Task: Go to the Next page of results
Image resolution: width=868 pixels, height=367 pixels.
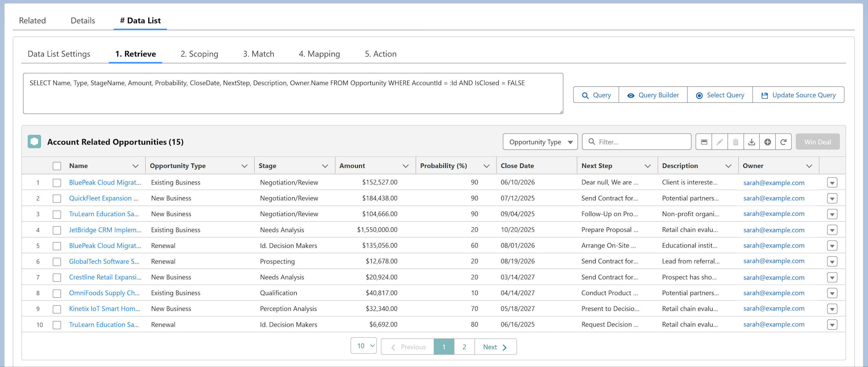Action: (495, 347)
